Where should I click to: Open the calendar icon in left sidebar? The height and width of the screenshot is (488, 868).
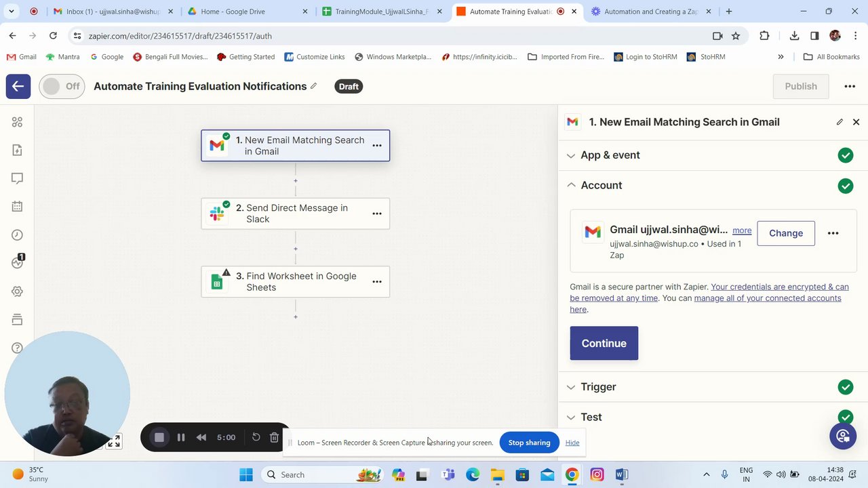[x=18, y=207]
